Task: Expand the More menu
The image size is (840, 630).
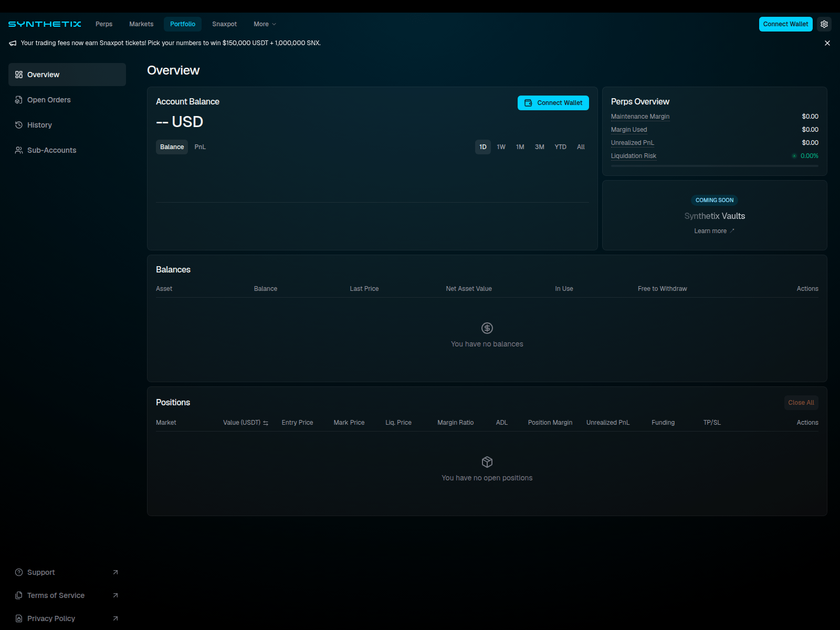Action: click(x=265, y=24)
